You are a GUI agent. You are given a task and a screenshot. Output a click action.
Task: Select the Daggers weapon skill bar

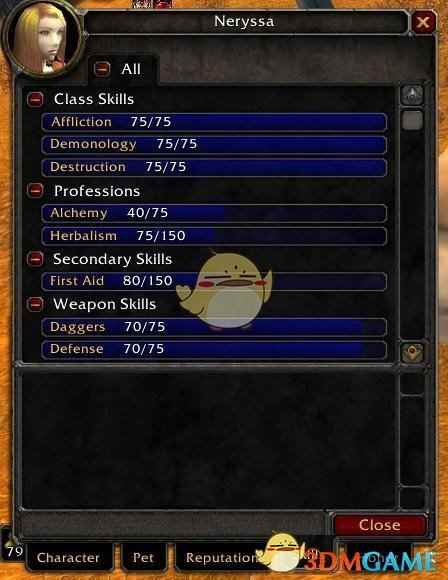[x=214, y=327]
